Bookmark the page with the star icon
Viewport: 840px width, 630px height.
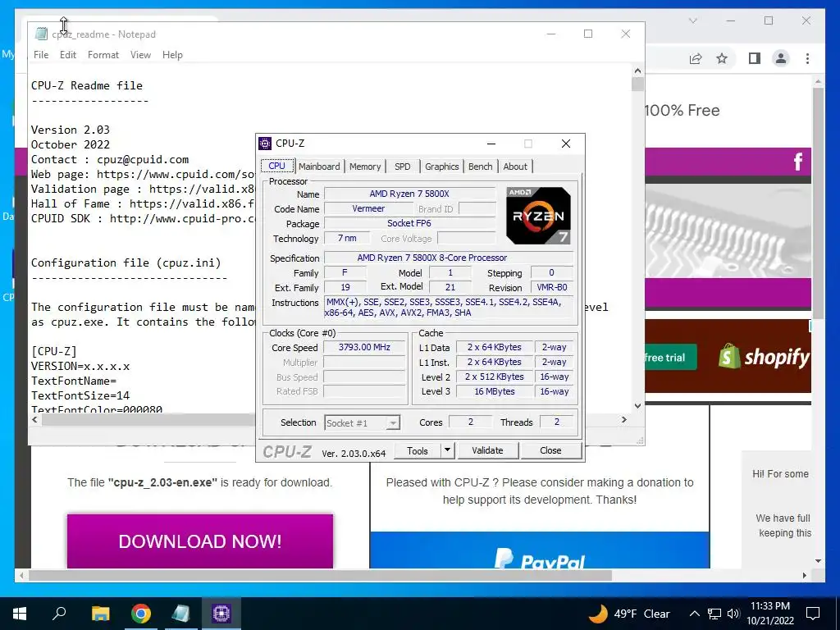click(722, 58)
